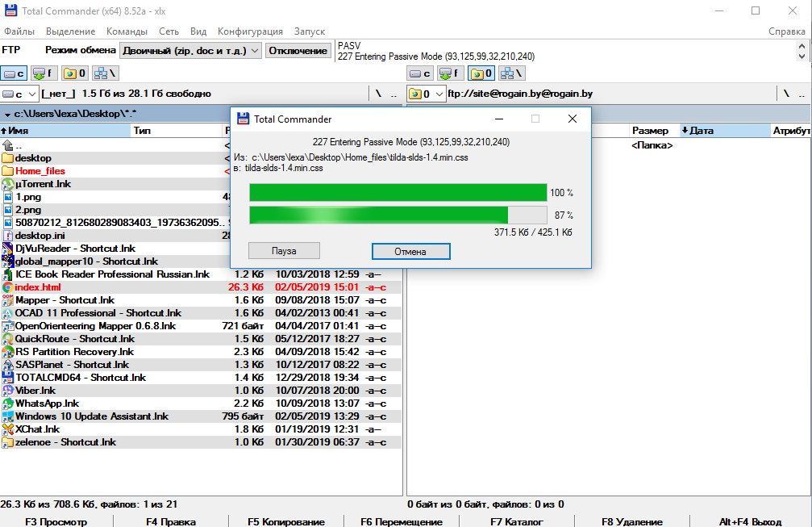Click the desktop.ini file icon

pos(8,236)
